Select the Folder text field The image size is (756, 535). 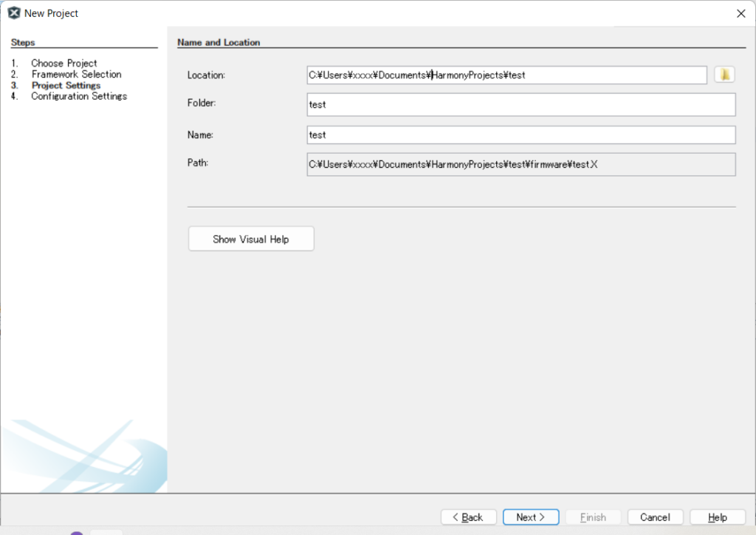(x=520, y=105)
